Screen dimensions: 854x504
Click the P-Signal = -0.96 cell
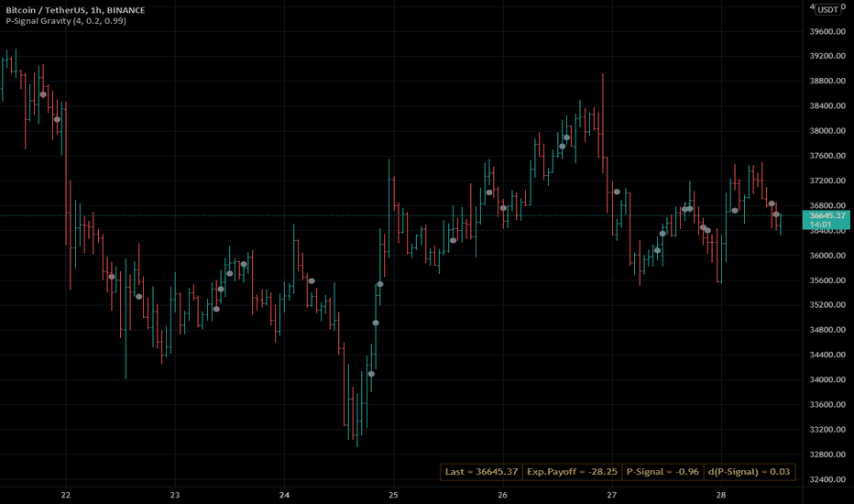tap(662, 472)
